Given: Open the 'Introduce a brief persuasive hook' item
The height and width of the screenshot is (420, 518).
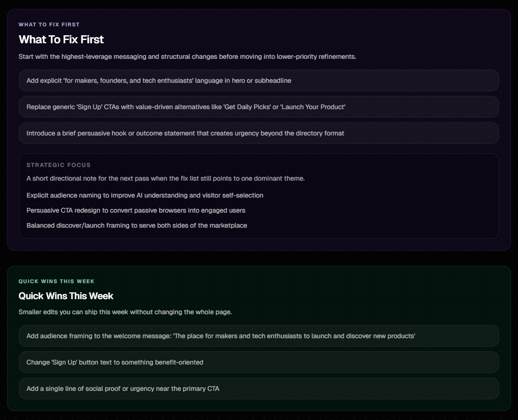Looking at the screenshot, I should pyautogui.click(x=185, y=133).
